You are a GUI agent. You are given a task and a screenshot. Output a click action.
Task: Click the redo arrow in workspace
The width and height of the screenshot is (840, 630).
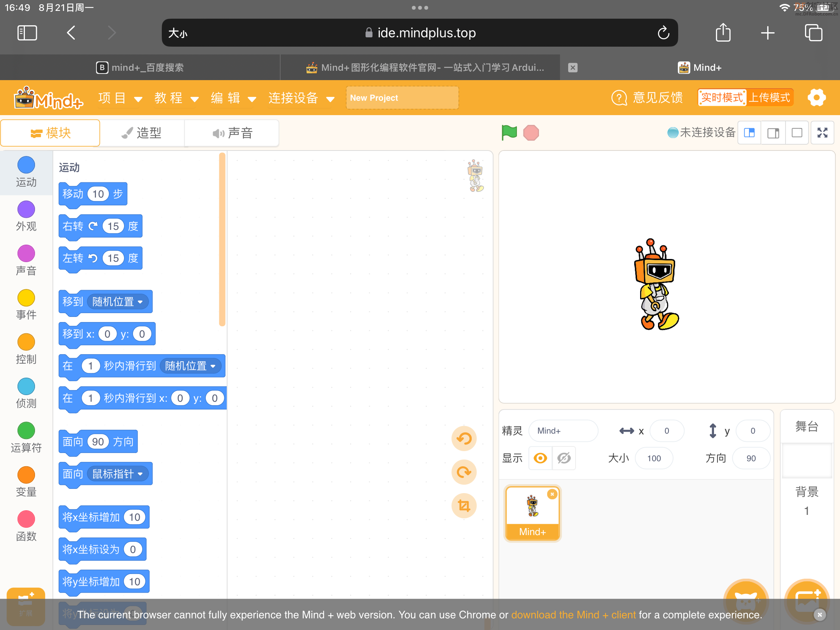pos(464,472)
